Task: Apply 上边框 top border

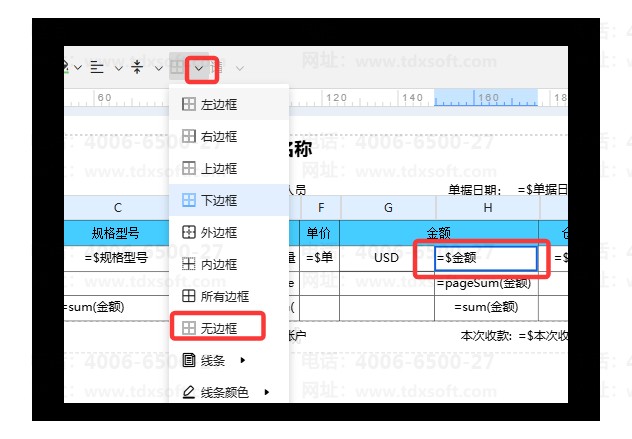Action: 218,168
